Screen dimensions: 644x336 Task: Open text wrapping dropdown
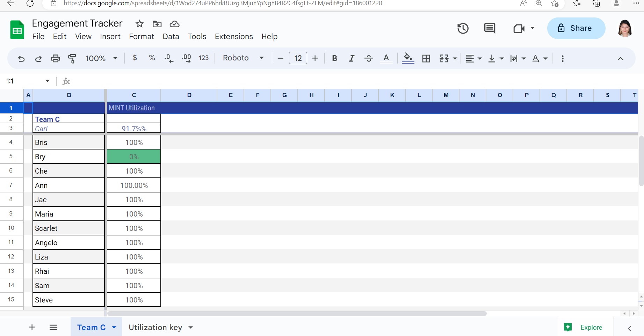(518, 58)
